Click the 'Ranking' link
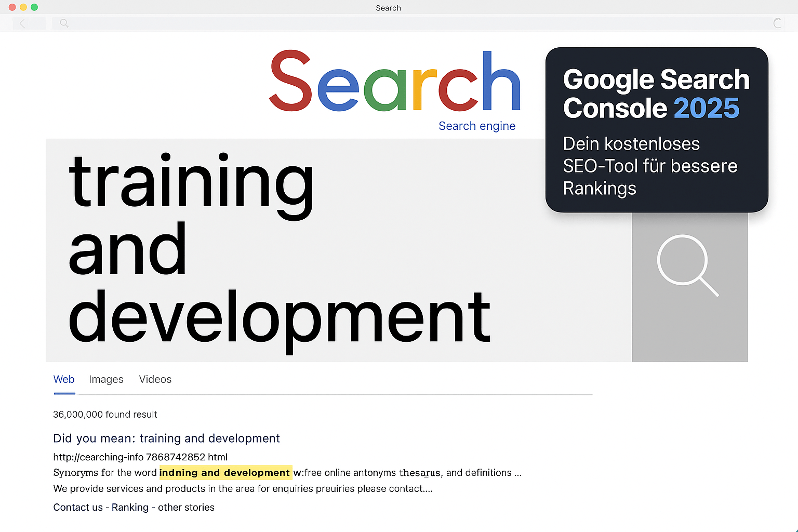Viewport: 798px width, 532px height. click(130, 507)
